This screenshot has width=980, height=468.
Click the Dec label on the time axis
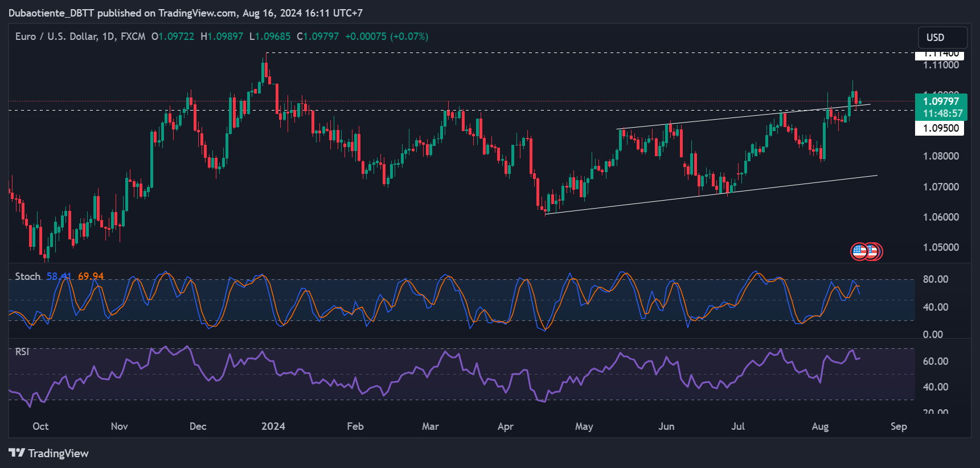click(198, 426)
